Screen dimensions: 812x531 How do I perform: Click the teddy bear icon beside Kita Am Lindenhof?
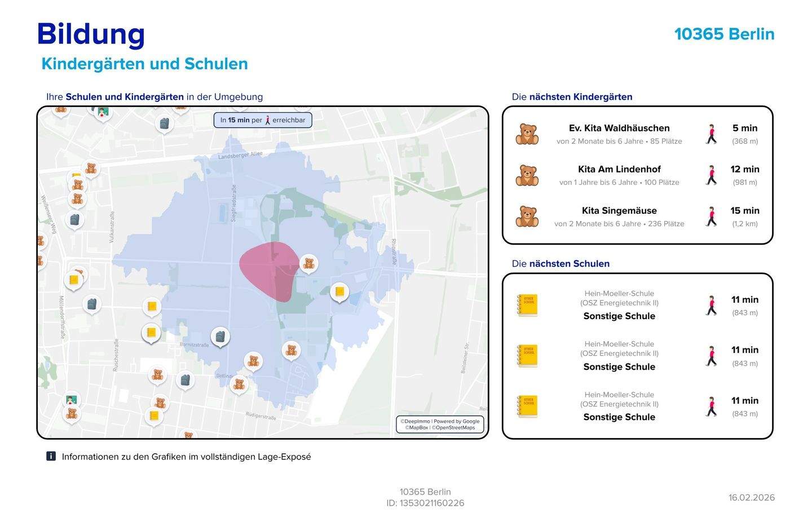[527, 175]
